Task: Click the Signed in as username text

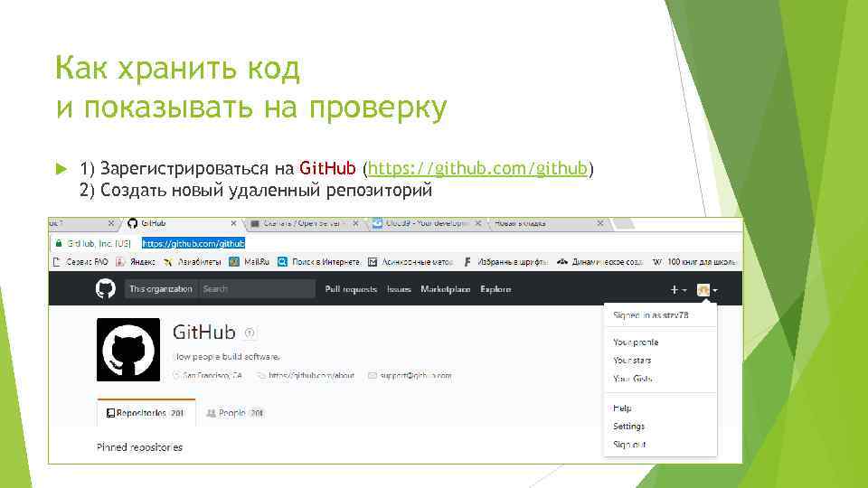Action: pos(650,314)
